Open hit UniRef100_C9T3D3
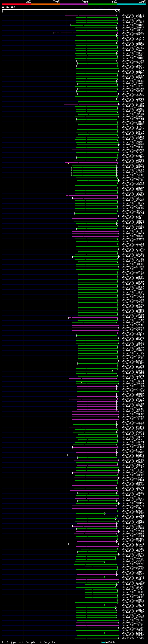The height and width of the screenshot is (644, 148). 133,269
